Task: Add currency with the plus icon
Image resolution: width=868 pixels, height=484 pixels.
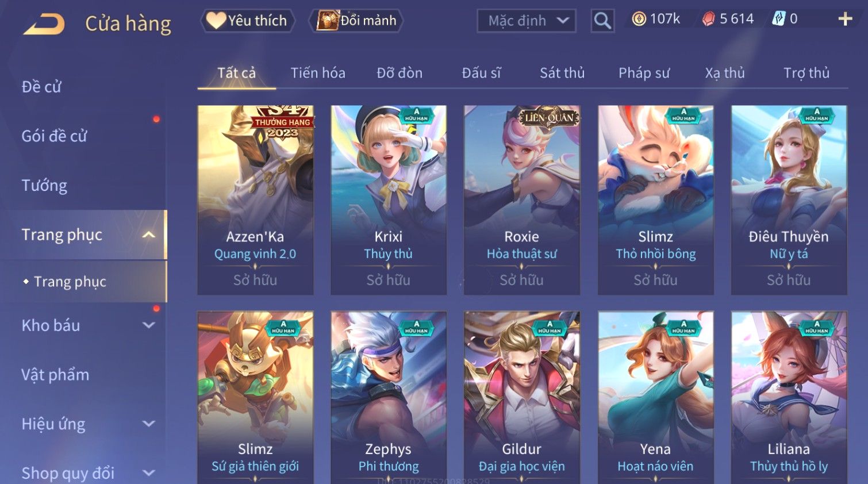Action: tap(845, 19)
